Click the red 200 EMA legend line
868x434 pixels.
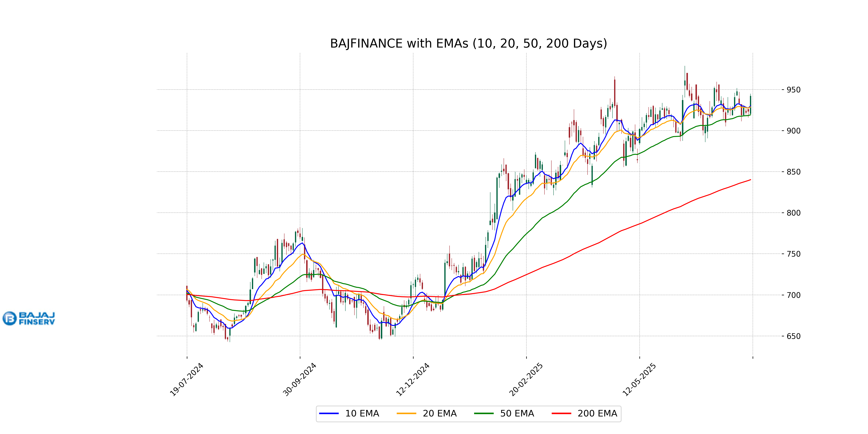[561, 413]
